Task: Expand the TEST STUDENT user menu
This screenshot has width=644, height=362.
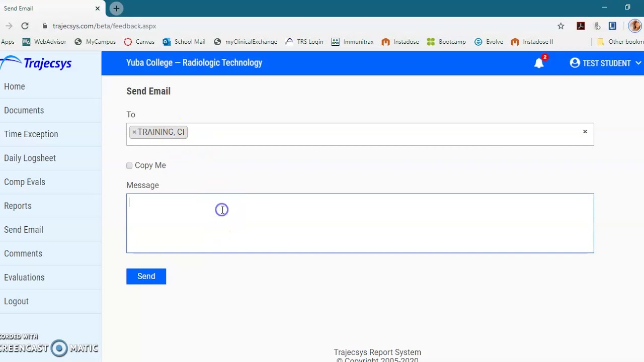Action: pos(606,63)
